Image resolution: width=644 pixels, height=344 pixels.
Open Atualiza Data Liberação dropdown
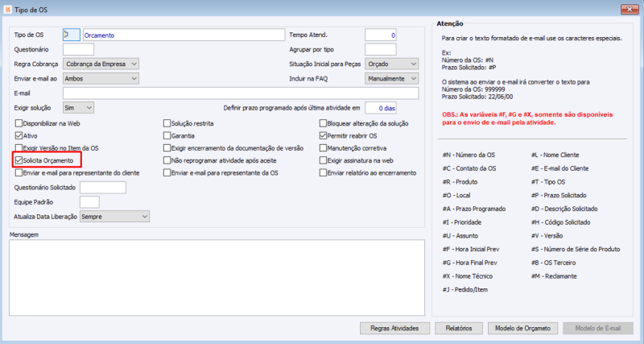[114, 217]
